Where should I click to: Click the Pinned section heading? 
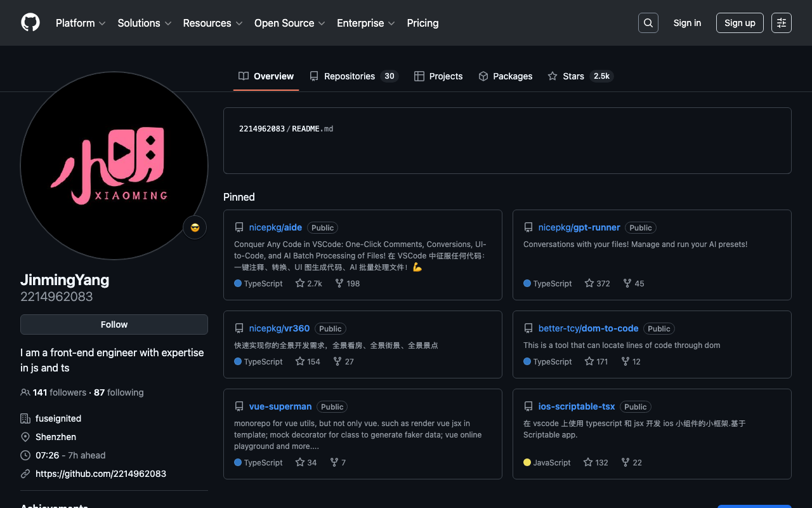(239, 197)
